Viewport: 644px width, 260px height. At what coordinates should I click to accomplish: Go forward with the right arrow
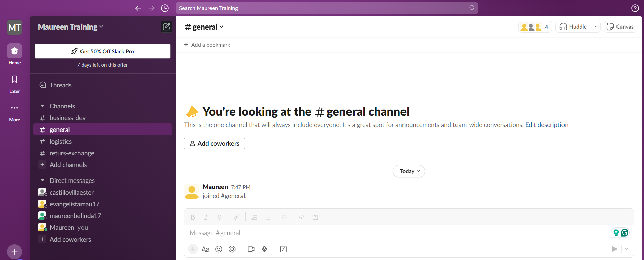pyautogui.click(x=151, y=8)
